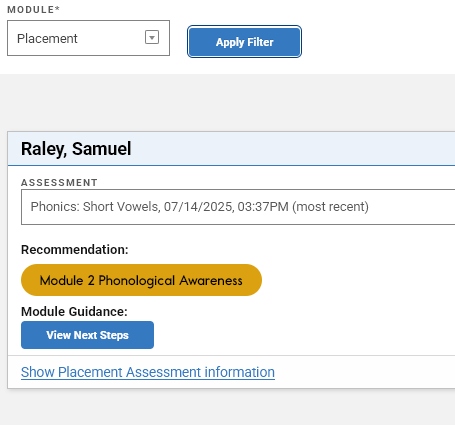
Task: Apply the selected module filter
Action: pyautogui.click(x=244, y=42)
